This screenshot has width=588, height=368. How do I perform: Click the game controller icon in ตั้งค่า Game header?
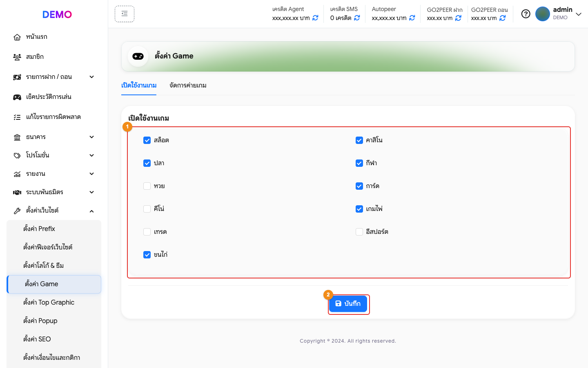point(138,56)
